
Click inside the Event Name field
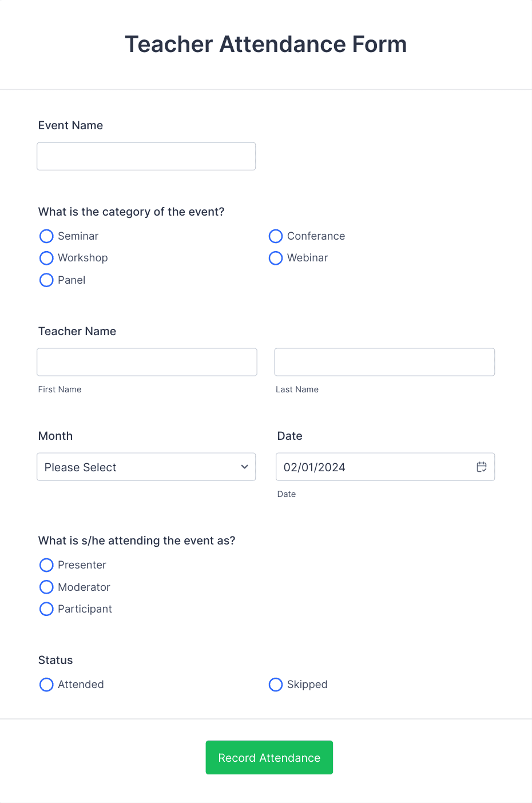point(146,156)
